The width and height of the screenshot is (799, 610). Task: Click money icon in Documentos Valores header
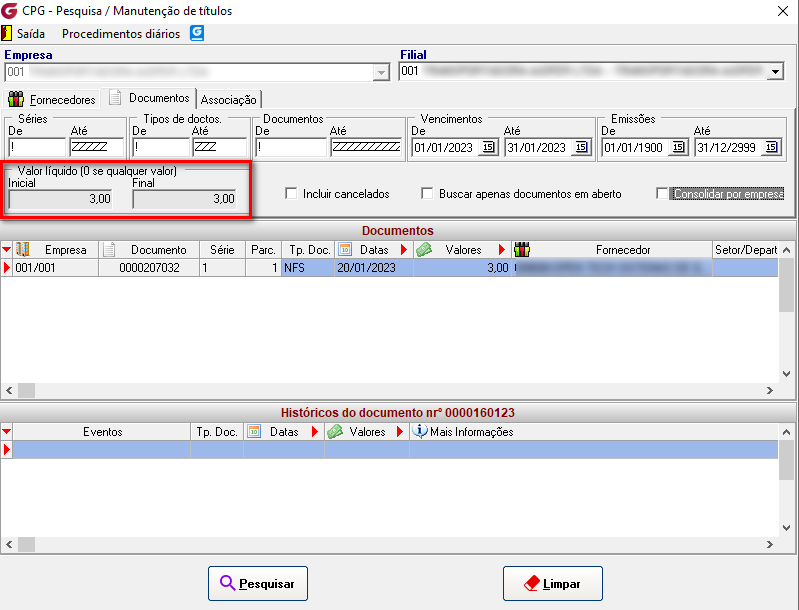(x=424, y=249)
